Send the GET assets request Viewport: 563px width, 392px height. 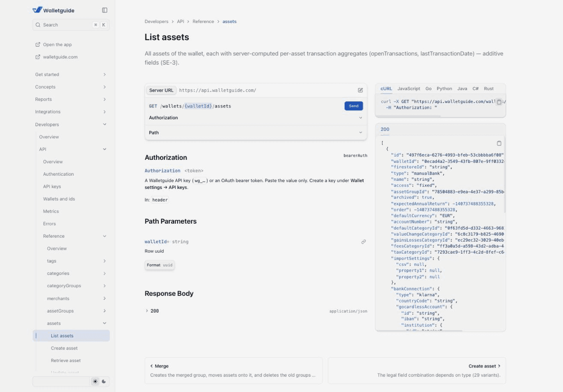coord(354,106)
